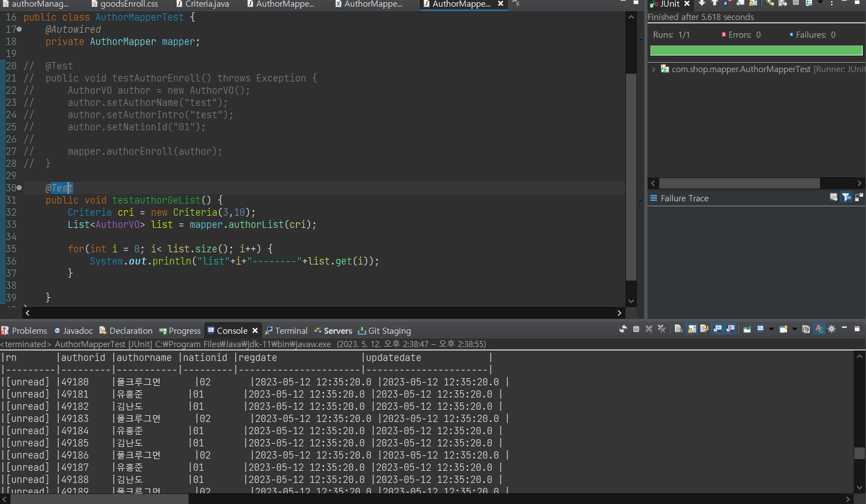Open the Javadoc tab
Screen dimensions: 866x504
pos(73,330)
